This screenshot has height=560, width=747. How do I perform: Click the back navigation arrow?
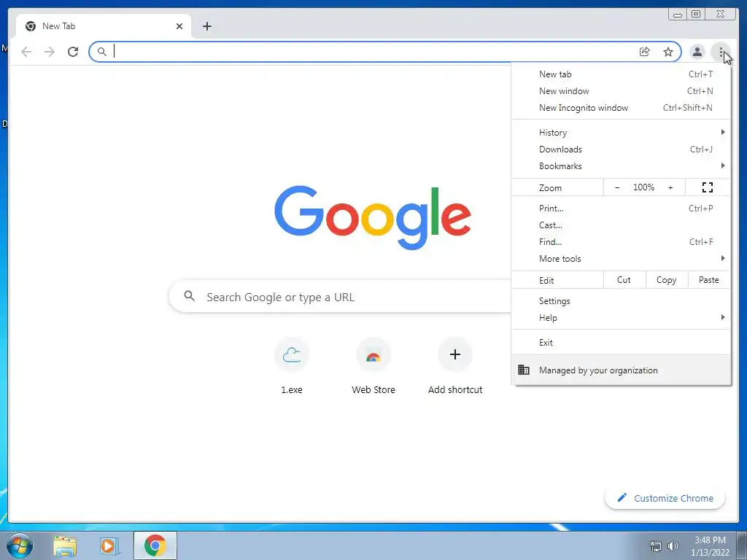click(26, 52)
